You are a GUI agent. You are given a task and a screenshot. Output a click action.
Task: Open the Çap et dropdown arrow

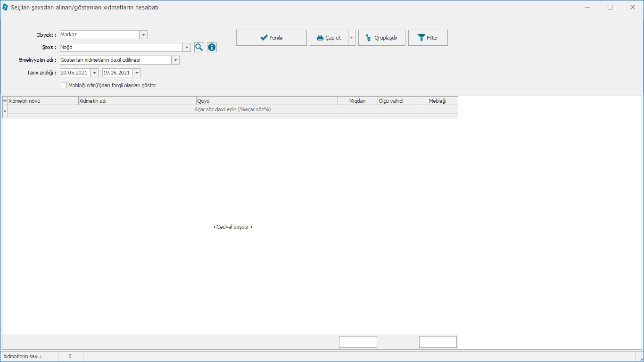[x=352, y=38]
